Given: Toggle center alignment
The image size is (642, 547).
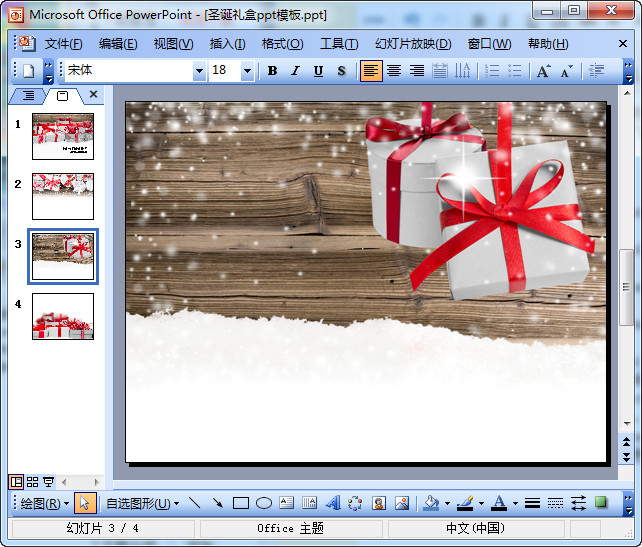Looking at the screenshot, I should click(x=394, y=71).
